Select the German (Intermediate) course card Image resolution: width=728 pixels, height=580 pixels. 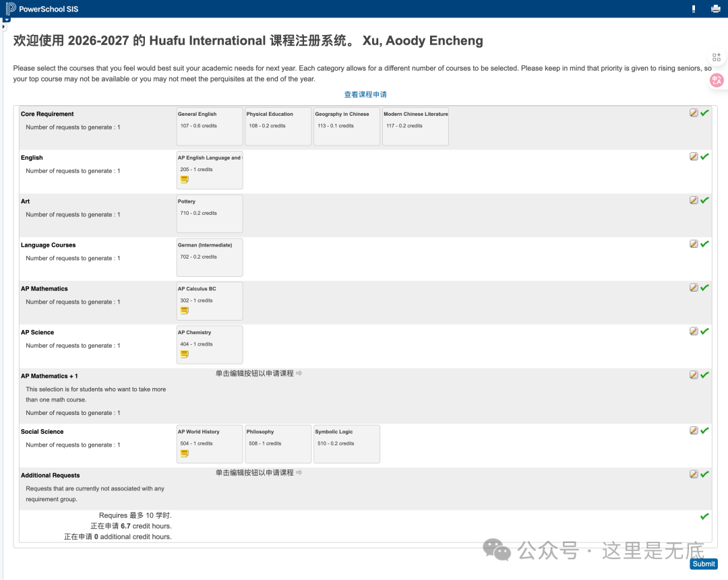click(x=209, y=257)
